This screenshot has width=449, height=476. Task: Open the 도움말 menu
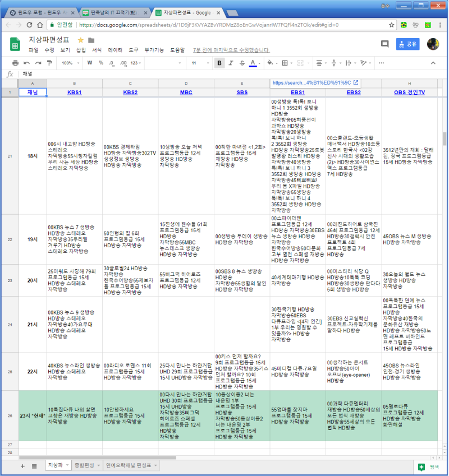pyautogui.click(x=177, y=50)
